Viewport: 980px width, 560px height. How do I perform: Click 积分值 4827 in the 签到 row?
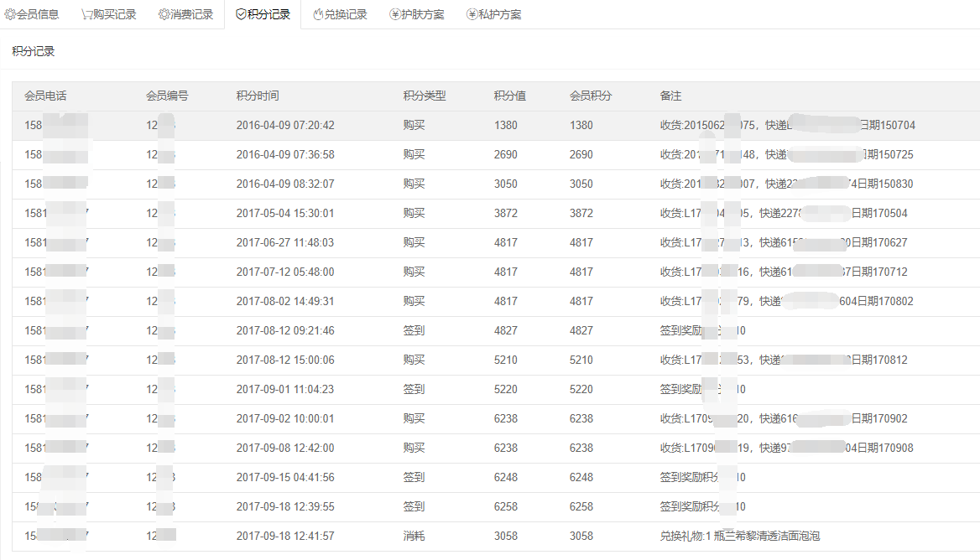(x=506, y=331)
